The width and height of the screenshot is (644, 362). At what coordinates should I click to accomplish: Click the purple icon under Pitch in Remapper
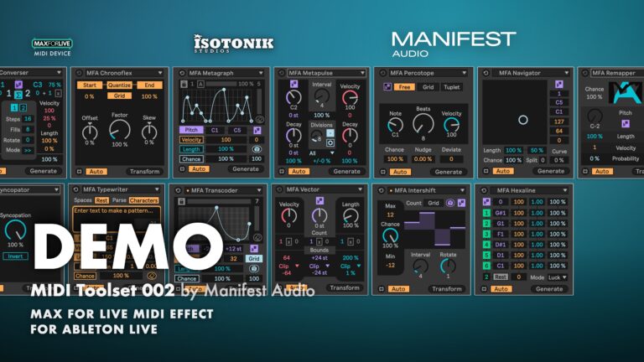click(625, 123)
